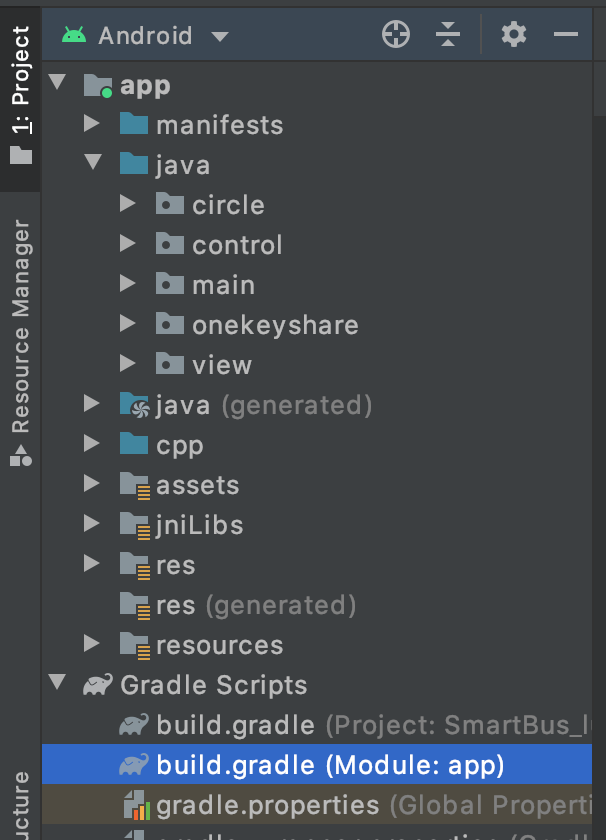Select the circle package
The height and width of the screenshot is (840, 606).
coord(228,205)
